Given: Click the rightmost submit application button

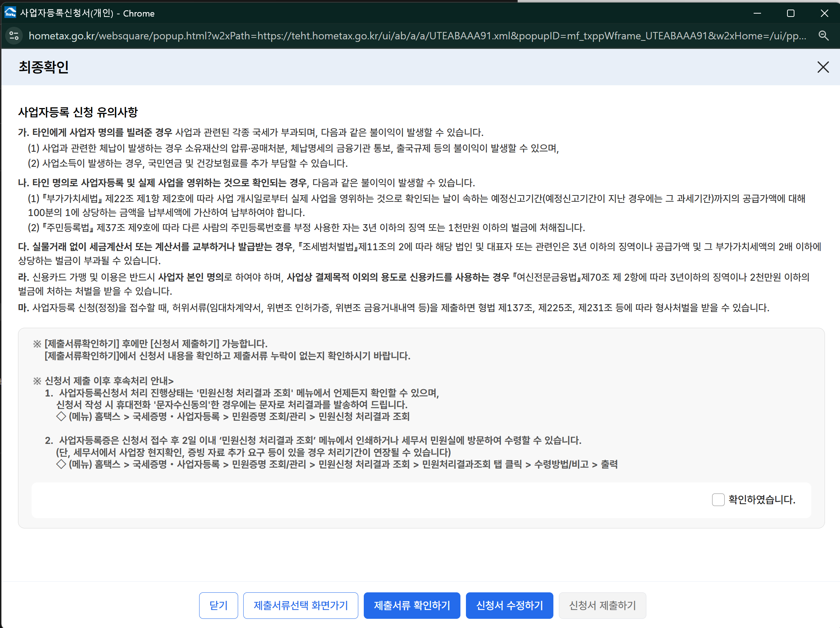Looking at the screenshot, I should (602, 605).
